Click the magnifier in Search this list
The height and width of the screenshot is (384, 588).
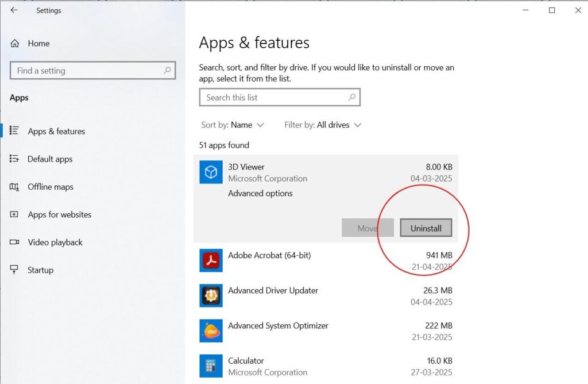pyautogui.click(x=352, y=97)
